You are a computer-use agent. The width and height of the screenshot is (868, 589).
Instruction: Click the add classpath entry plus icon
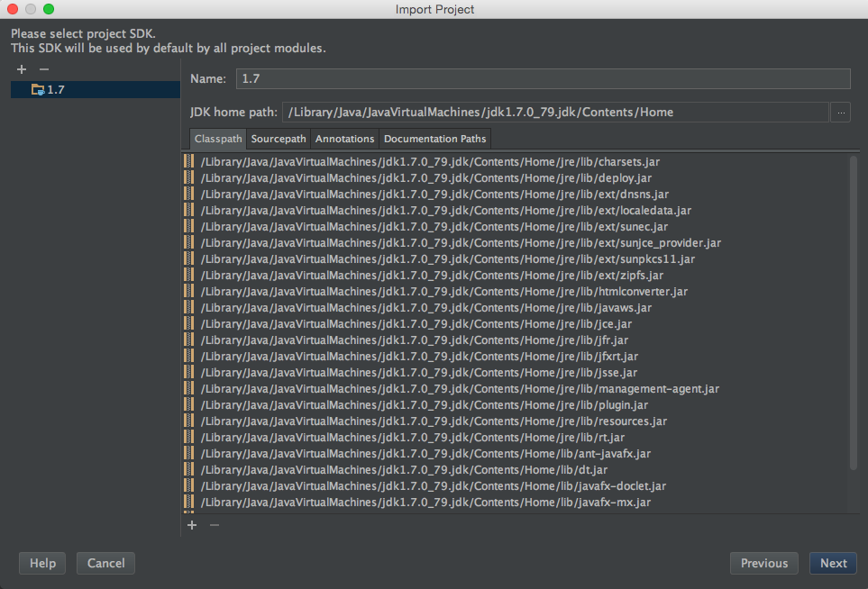pyautogui.click(x=191, y=524)
